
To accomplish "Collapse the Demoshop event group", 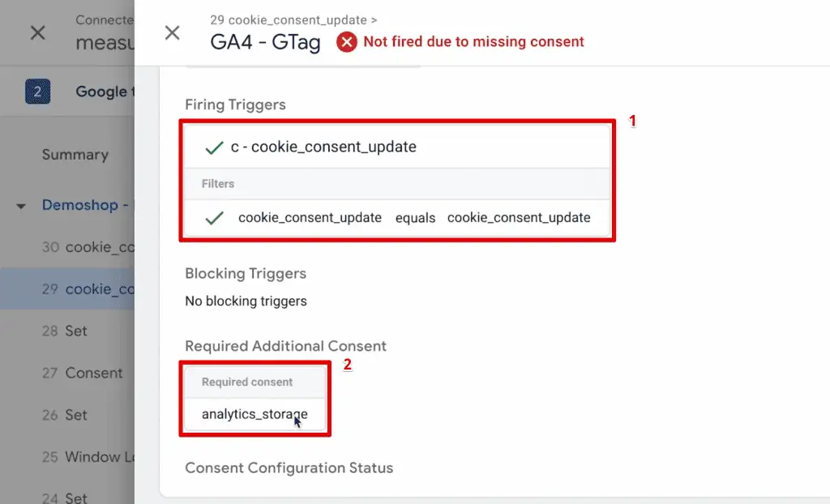I will (x=19, y=205).
